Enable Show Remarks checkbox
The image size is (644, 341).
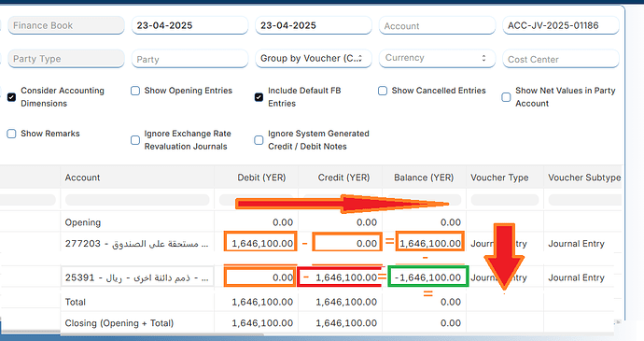point(11,134)
